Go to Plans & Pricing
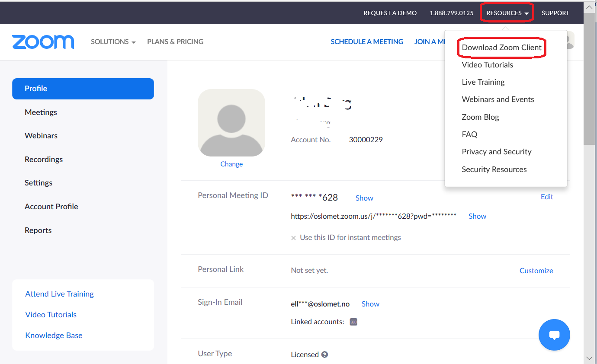This screenshot has height=364, width=597. click(175, 42)
